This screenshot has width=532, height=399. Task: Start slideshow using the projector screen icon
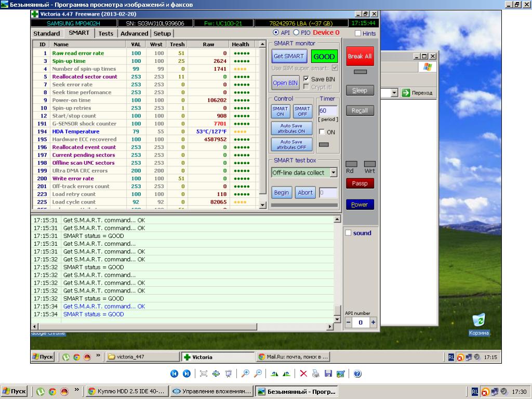pyautogui.click(x=228, y=374)
